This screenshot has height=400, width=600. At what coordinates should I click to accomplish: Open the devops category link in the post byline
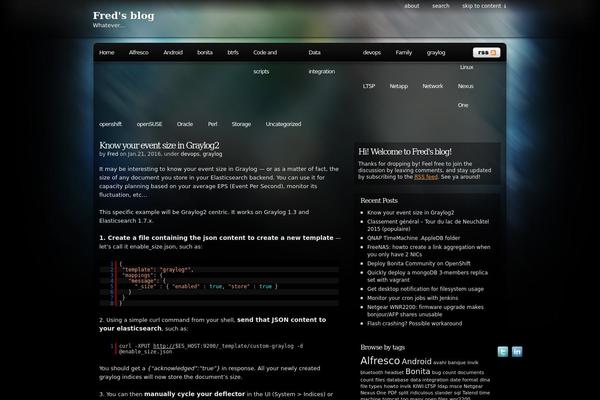point(190,154)
